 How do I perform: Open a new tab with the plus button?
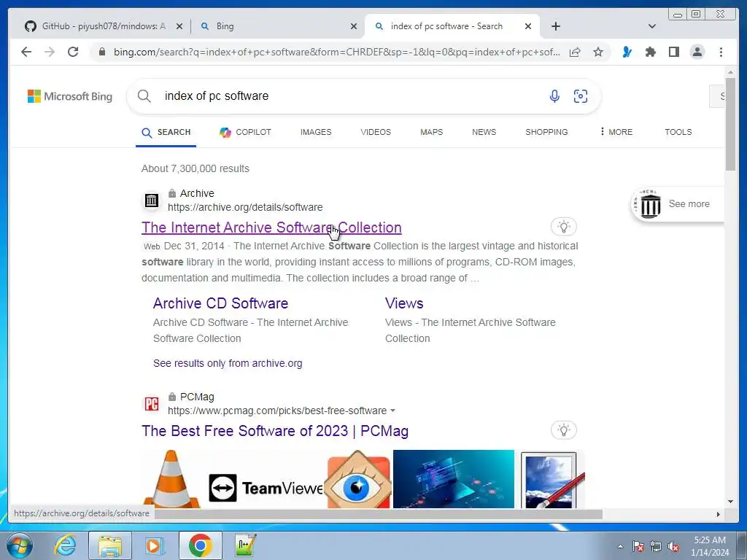click(x=555, y=26)
